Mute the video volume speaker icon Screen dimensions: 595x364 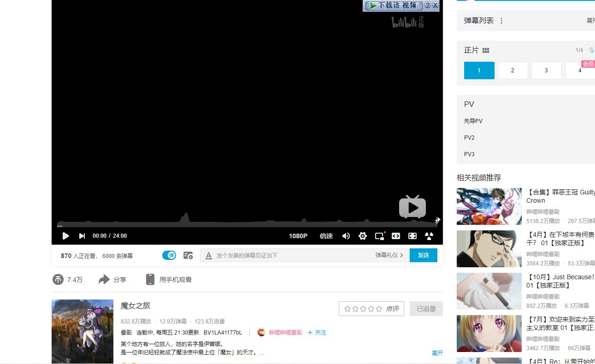coord(346,236)
